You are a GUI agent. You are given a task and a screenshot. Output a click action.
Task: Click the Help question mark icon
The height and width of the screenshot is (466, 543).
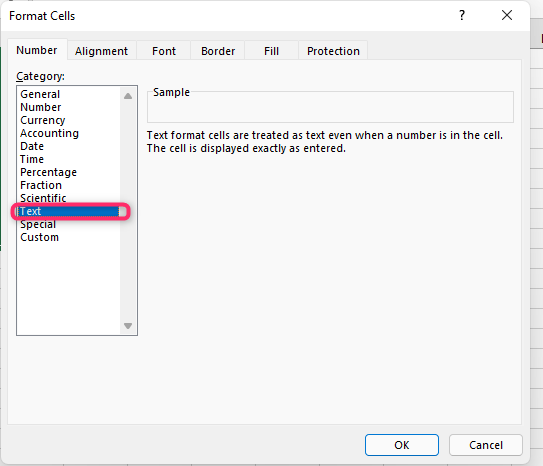click(462, 15)
